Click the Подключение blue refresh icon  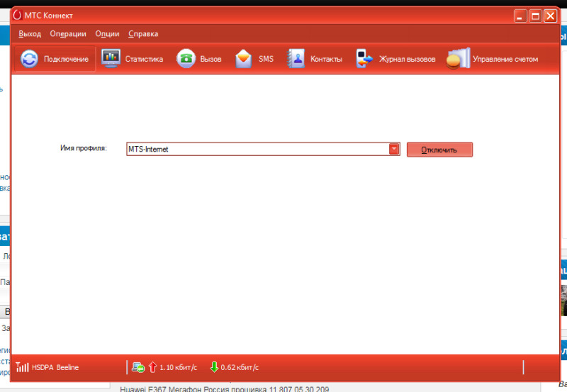tap(29, 59)
